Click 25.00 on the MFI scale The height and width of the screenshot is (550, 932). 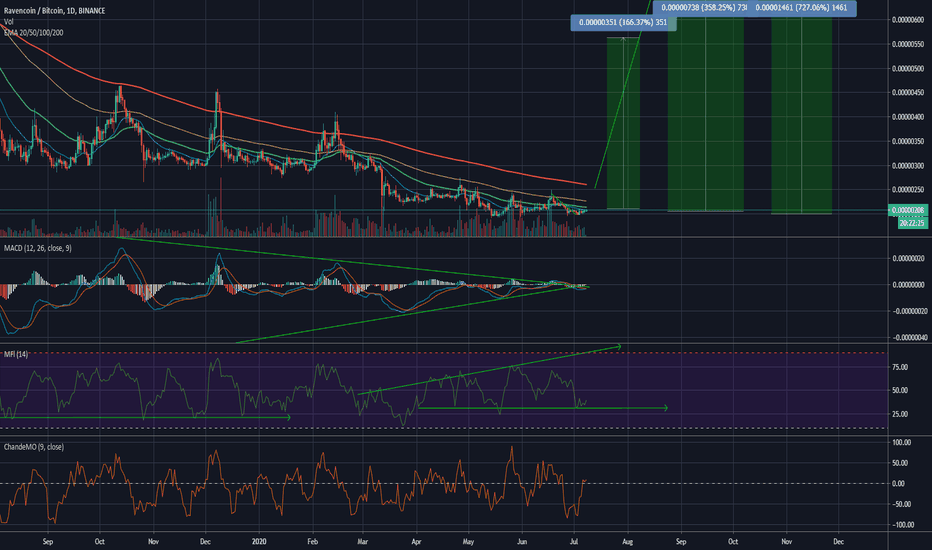(900, 414)
